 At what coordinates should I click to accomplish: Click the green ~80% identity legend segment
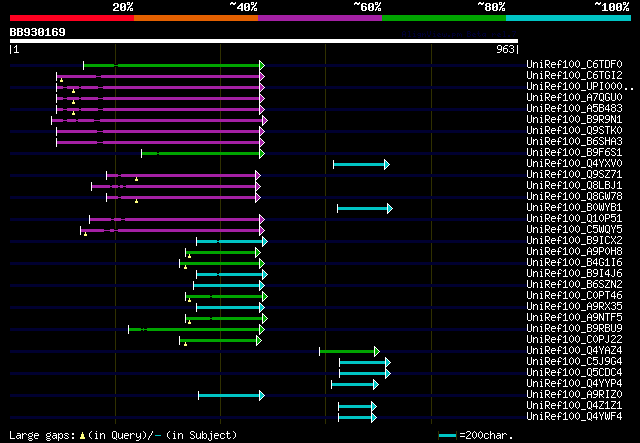click(444, 18)
